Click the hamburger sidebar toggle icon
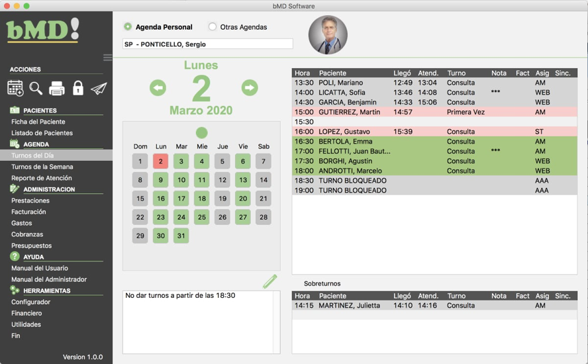Screen dimensions: 588x364 [108, 58]
